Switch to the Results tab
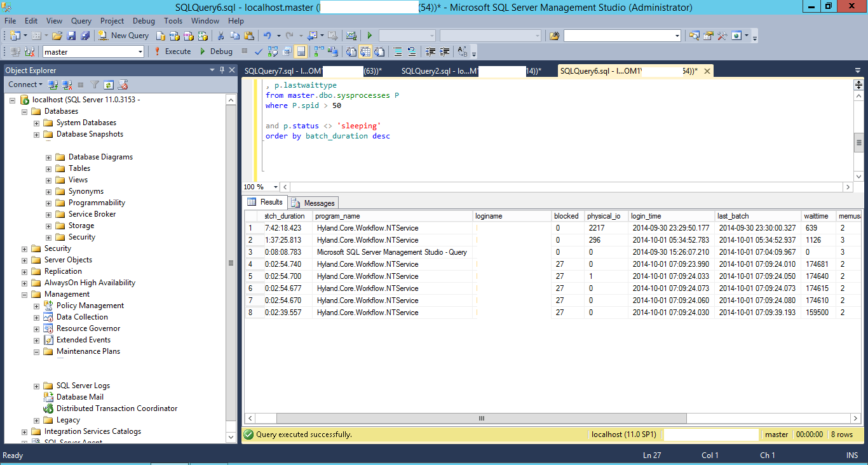Image resolution: width=868 pixels, height=465 pixels. tap(266, 202)
